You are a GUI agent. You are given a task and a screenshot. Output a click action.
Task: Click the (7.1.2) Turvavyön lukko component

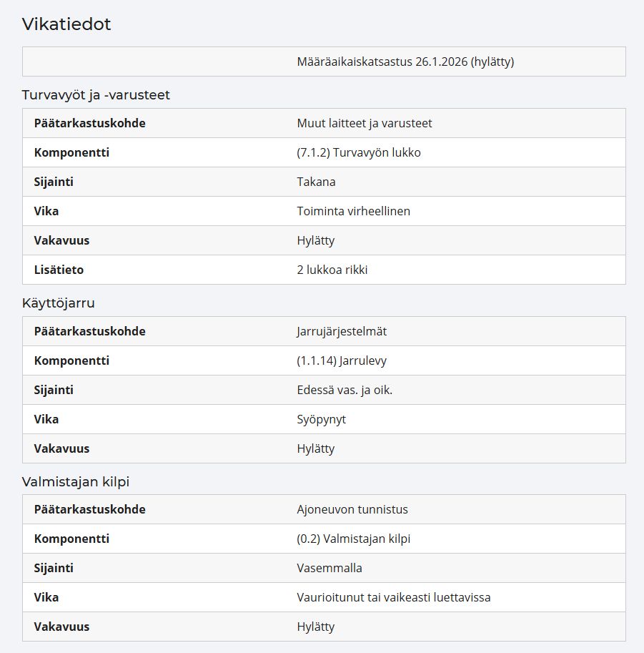(x=358, y=152)
